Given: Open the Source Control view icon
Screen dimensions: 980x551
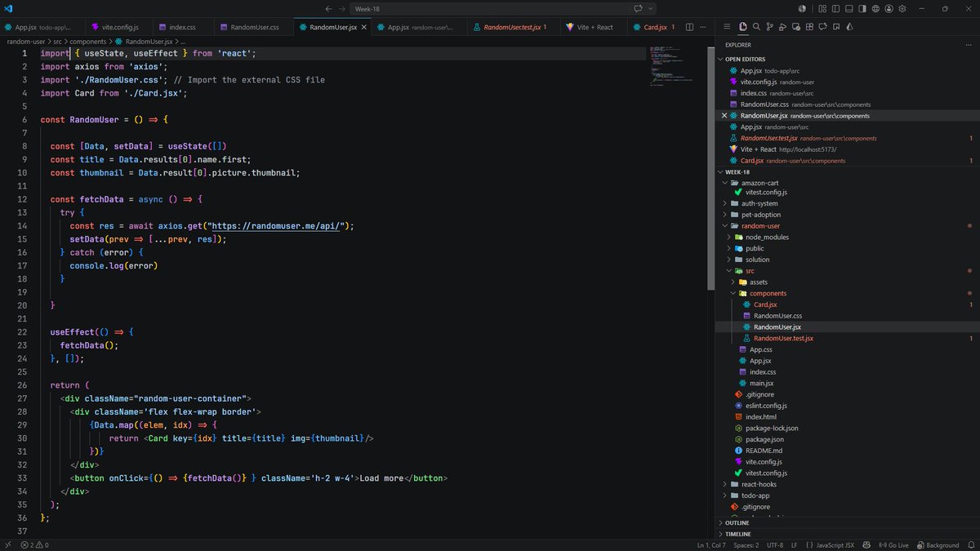Looking at the screenshot, I should 769,27.
